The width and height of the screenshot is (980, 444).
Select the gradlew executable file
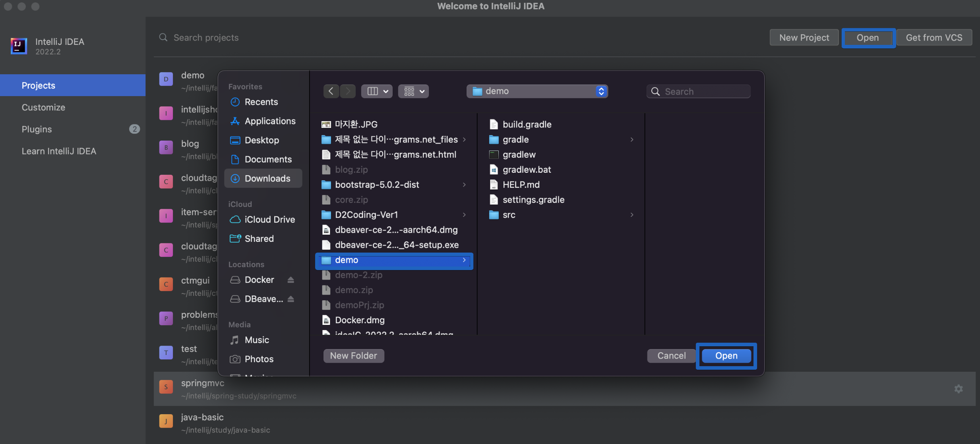519,154
